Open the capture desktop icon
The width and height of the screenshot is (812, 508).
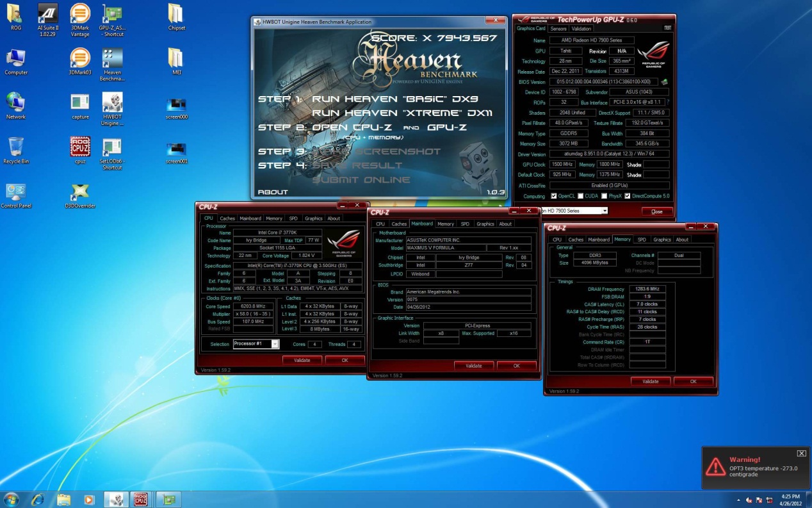tap(80, 106)
